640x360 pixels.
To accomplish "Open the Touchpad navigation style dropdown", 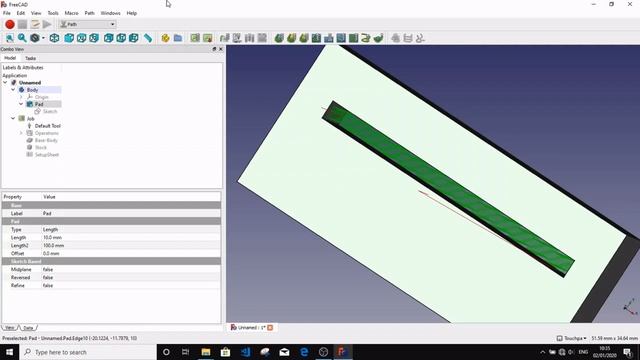I will tap(572, 338).
